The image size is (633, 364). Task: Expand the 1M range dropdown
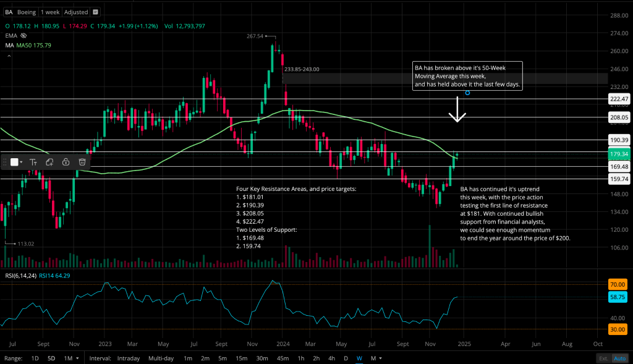[70, 358]
